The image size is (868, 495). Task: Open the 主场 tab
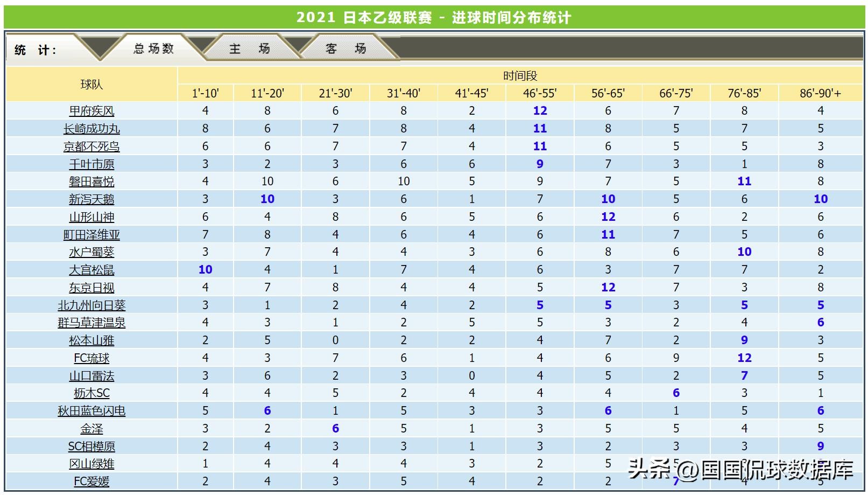click(x=249, y=49)
